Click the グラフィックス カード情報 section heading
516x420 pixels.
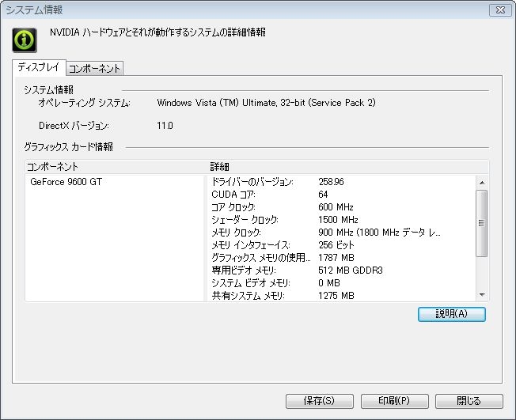(68, 146)
